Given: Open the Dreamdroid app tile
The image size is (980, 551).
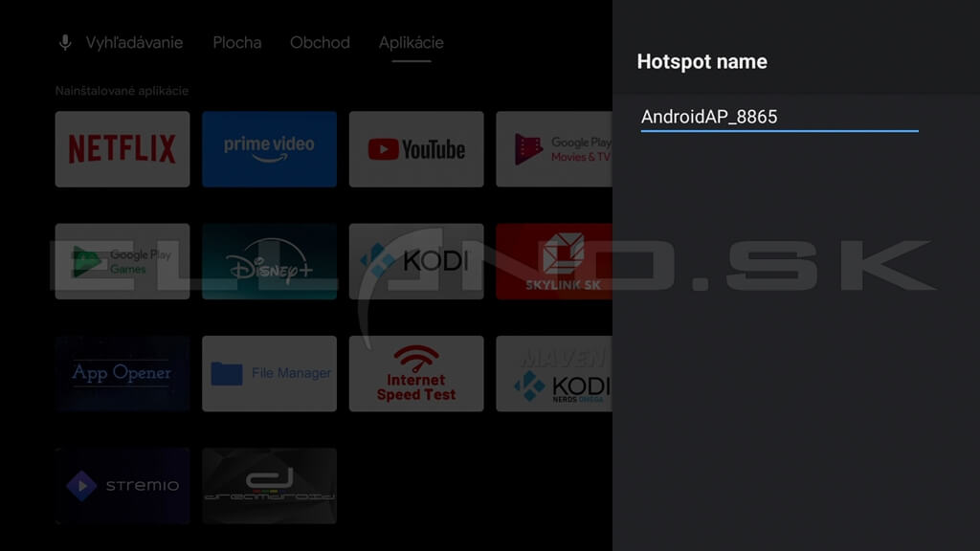Looking at the screenshot, I should (269, 485).
